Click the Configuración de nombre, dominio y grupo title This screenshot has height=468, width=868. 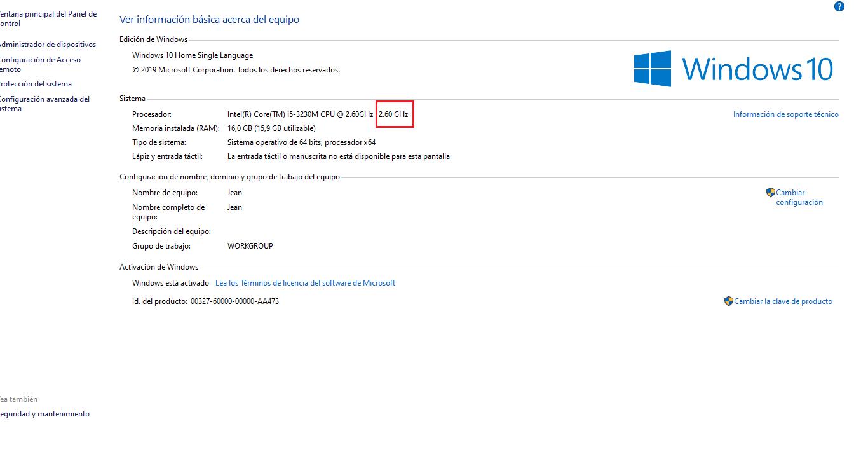tap(229, 177)
